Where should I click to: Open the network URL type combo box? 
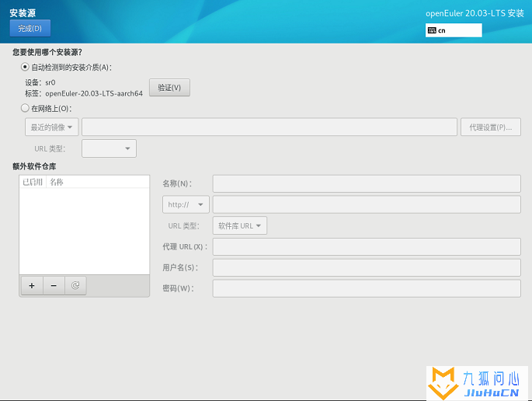click(109, 148)
